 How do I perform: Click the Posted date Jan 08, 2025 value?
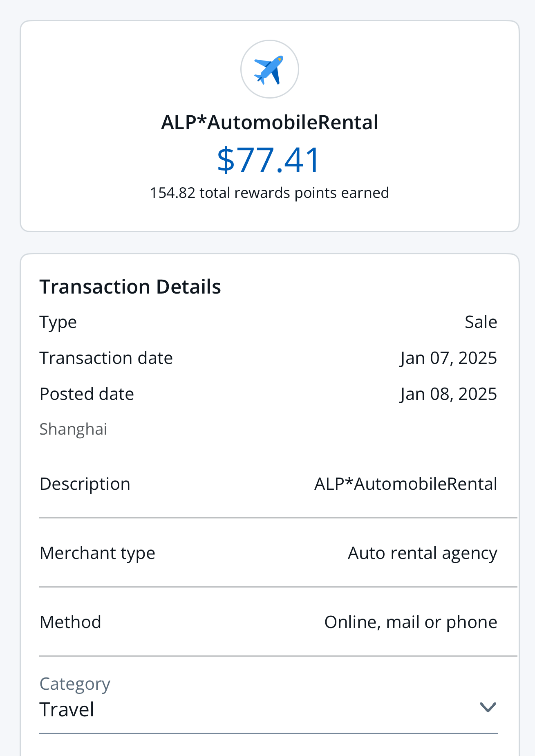pos(448,394)
